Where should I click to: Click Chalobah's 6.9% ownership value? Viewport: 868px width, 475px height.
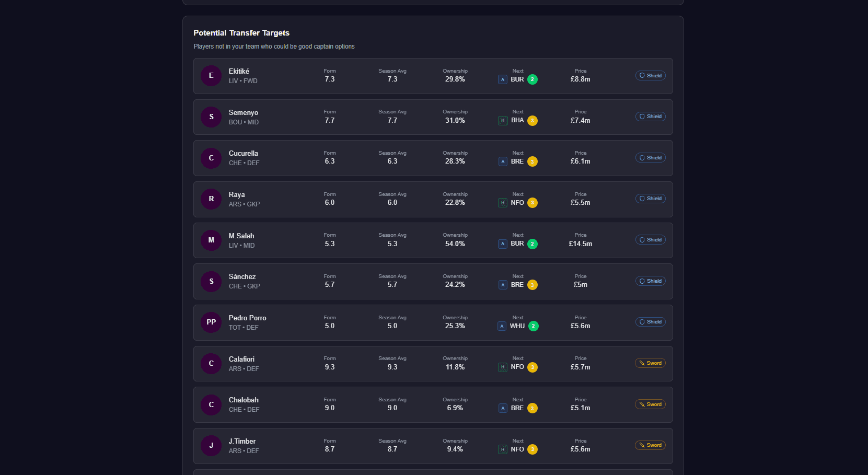point(455,408)
